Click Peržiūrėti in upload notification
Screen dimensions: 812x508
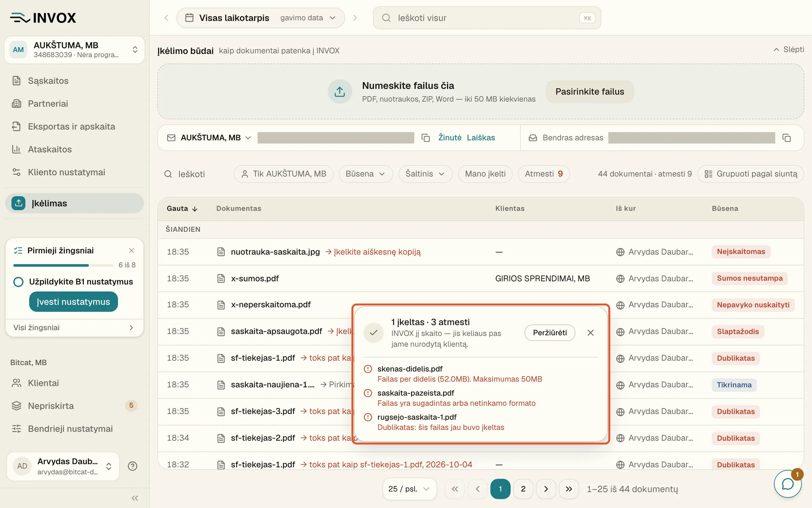click(550, 333)
